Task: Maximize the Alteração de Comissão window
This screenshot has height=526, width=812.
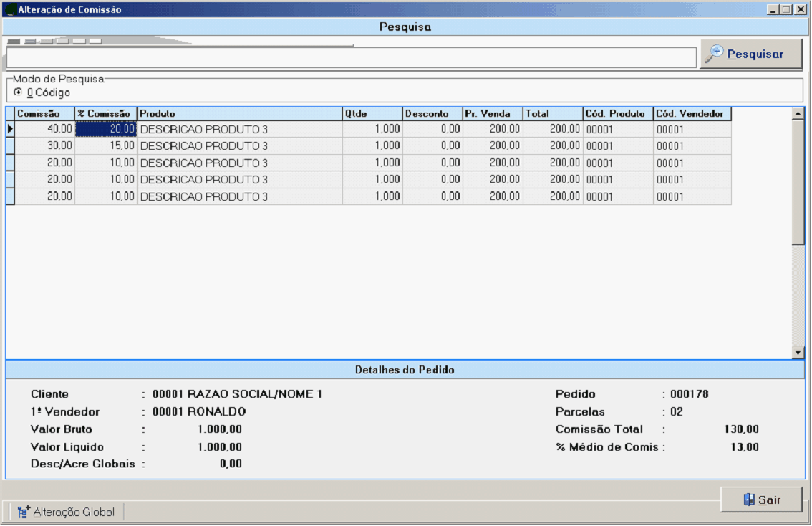Action: click(786, 10)
